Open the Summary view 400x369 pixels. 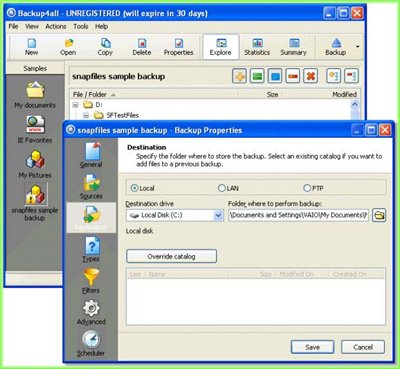[x=294, y=47]
